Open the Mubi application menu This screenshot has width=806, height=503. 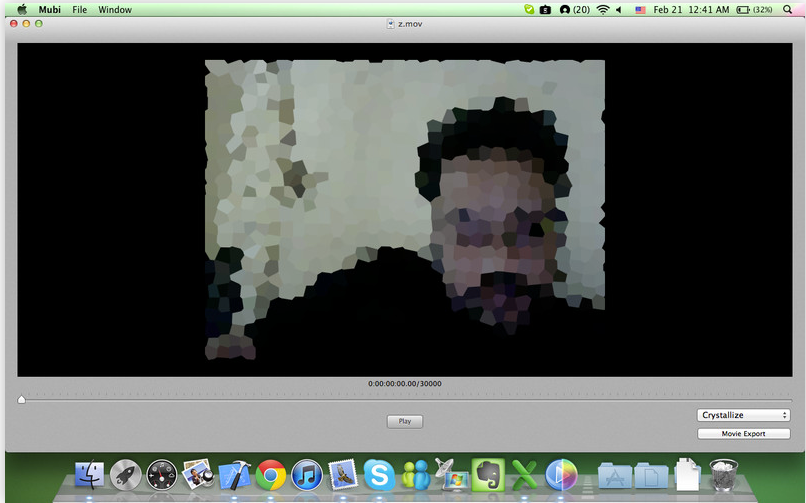[x=49, y=10]
